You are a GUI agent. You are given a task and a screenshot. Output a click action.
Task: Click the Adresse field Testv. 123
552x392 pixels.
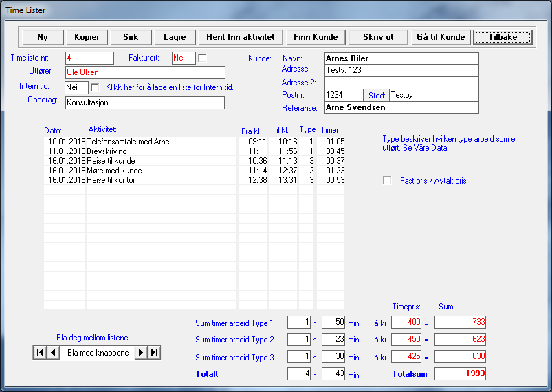[401, 70]
